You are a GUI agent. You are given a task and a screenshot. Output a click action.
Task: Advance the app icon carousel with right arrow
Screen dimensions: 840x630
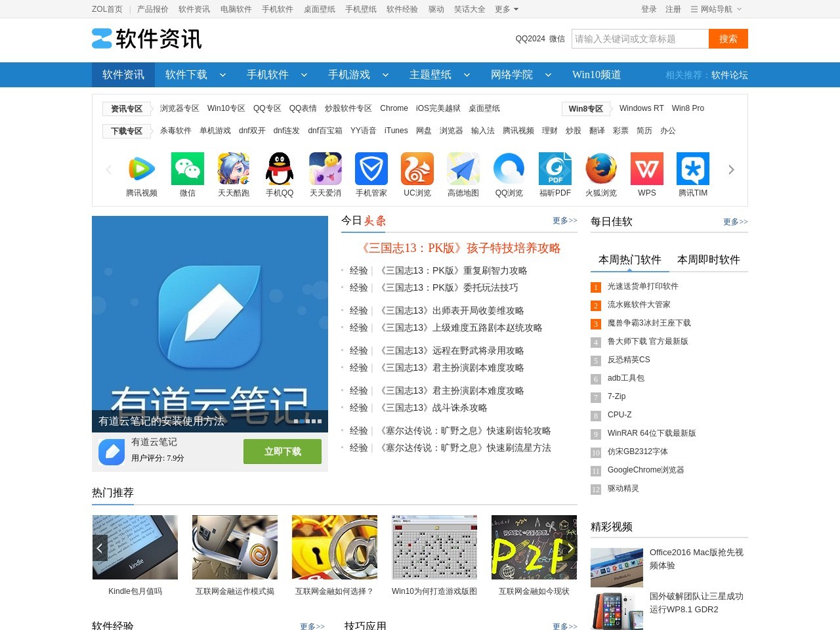click(731, 169)
